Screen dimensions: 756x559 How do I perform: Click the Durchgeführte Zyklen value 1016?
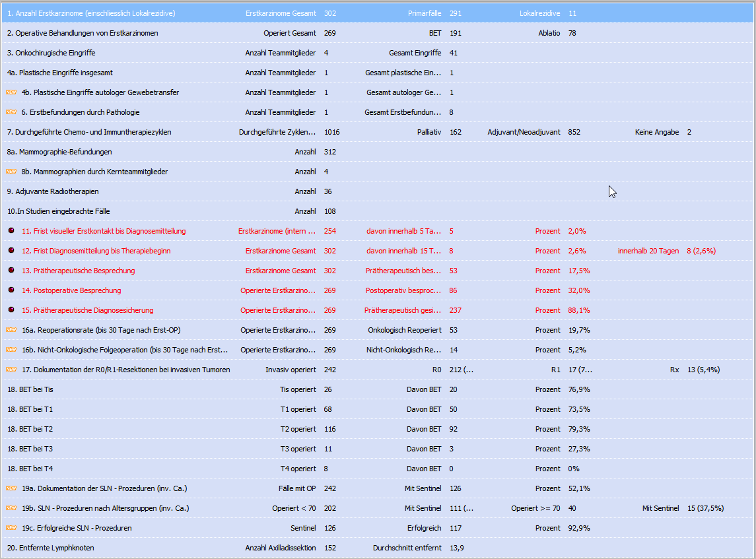331,131
